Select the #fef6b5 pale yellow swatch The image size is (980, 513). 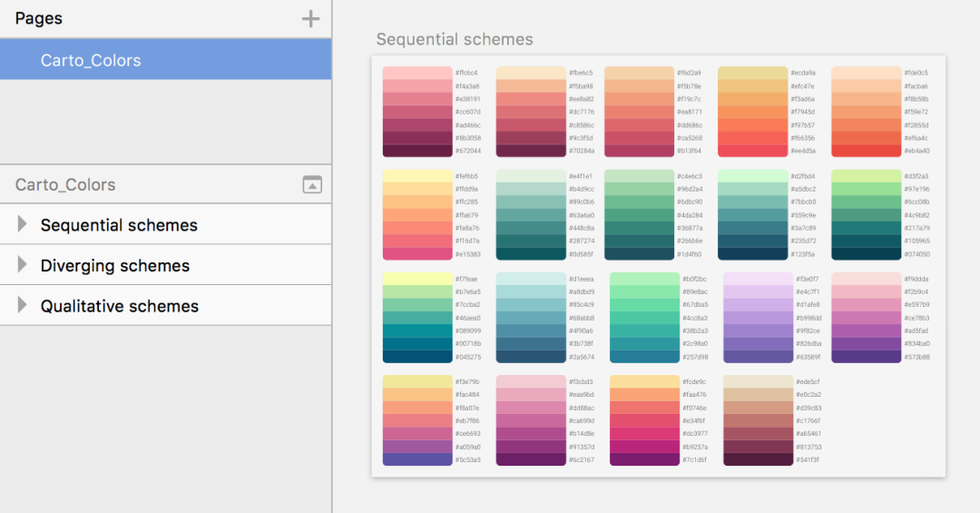click(x=417, y=176)
